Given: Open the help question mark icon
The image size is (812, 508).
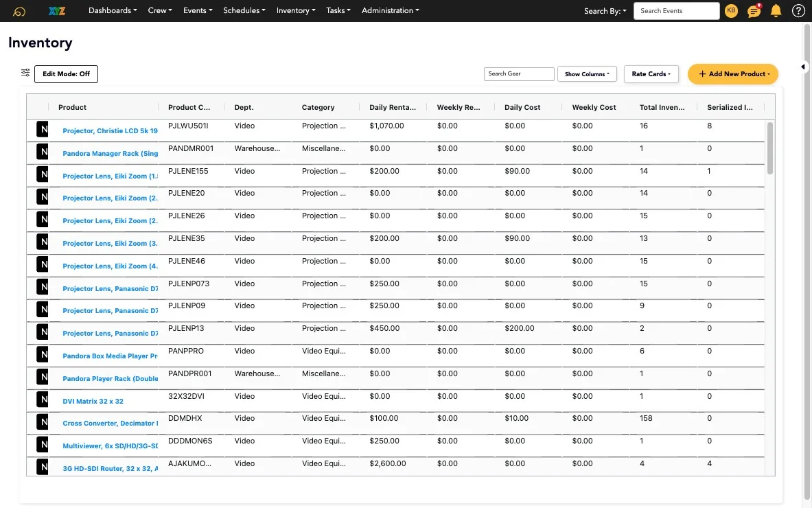Looking at the screenshot, I should point(797,10).
